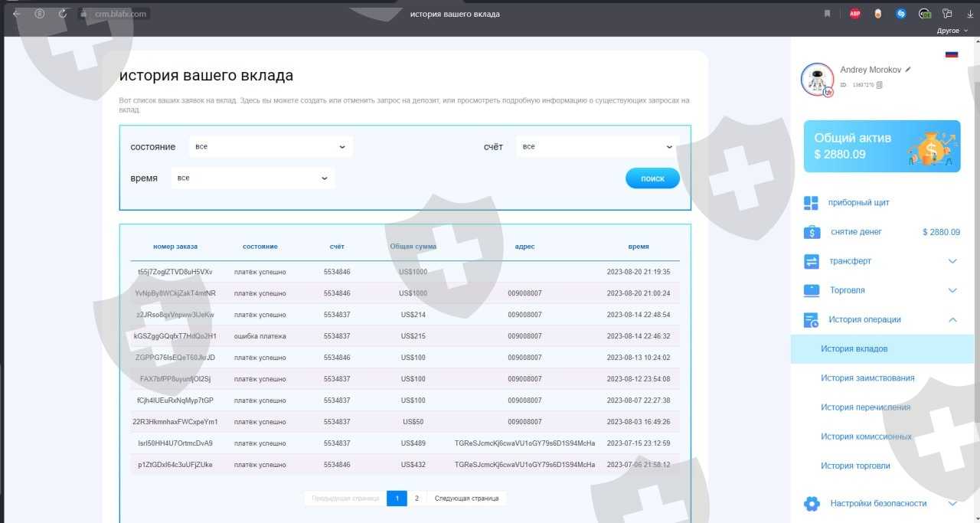Go to page 2 of results
980x523 pixels.
416,498
